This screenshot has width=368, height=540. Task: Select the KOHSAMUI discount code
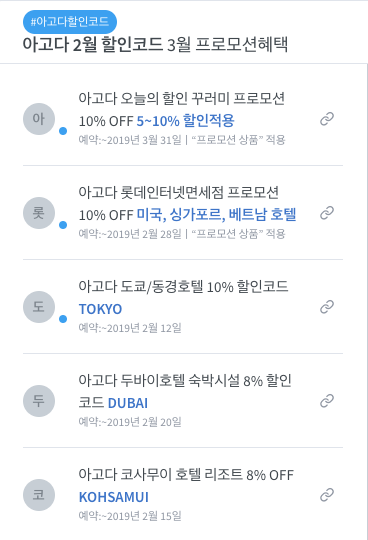click(x=114, y=497)
